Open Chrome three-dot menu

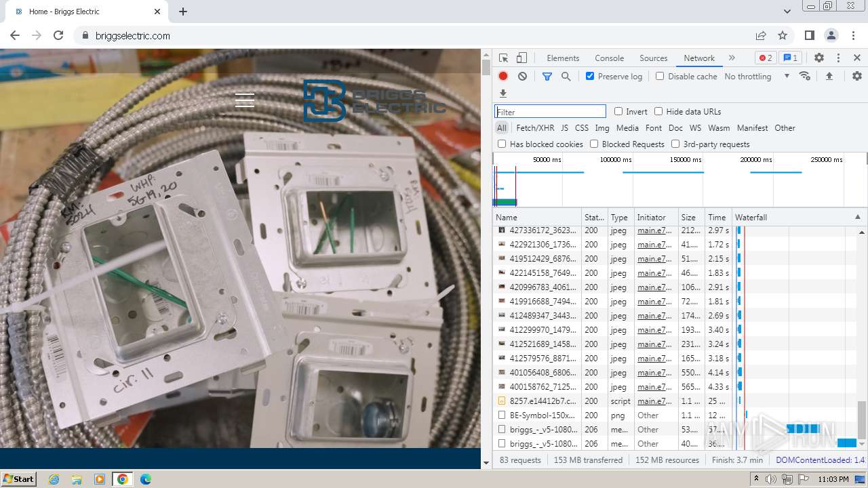pyautogui.click(x=853, y=35)
